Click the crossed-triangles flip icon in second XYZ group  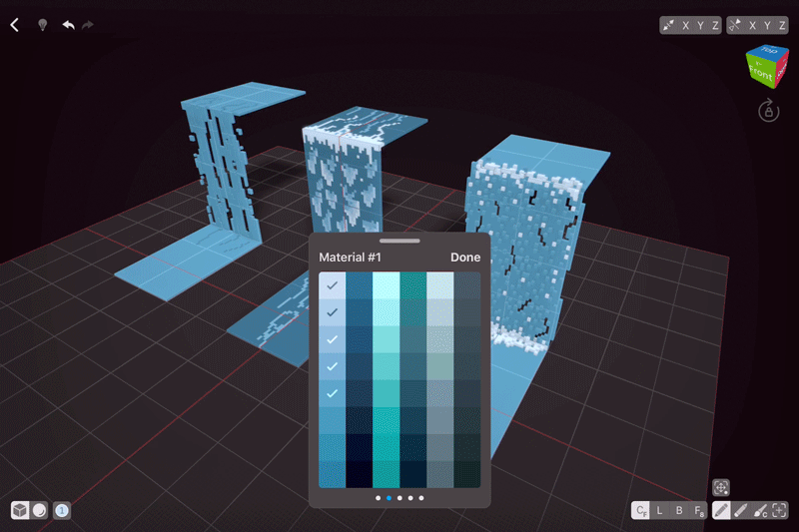[735, 26]
